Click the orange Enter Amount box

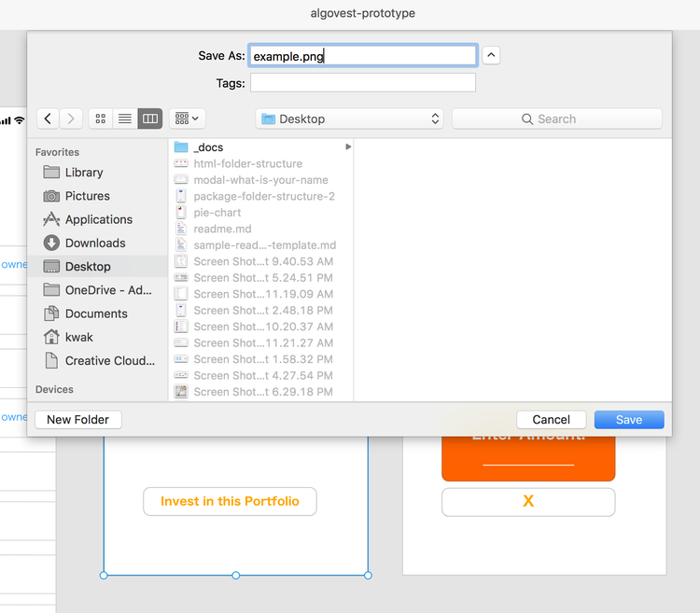[x=528, y=459]
